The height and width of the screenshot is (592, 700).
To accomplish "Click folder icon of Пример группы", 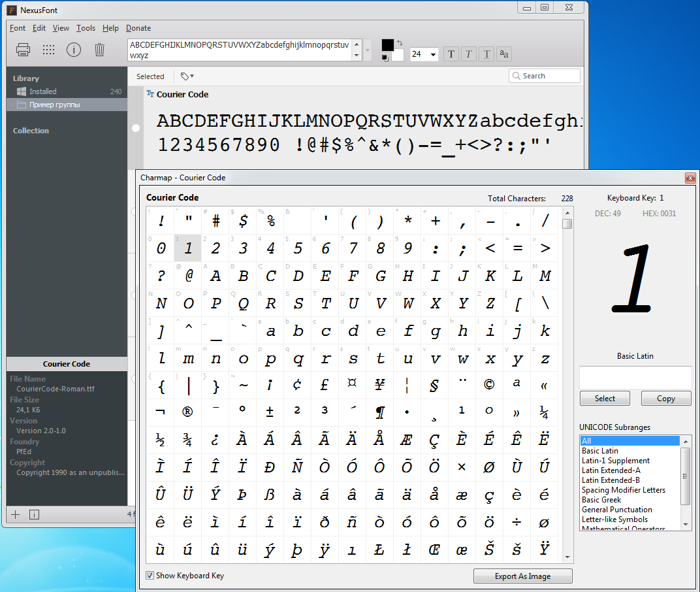I will [x=21, y=105].
